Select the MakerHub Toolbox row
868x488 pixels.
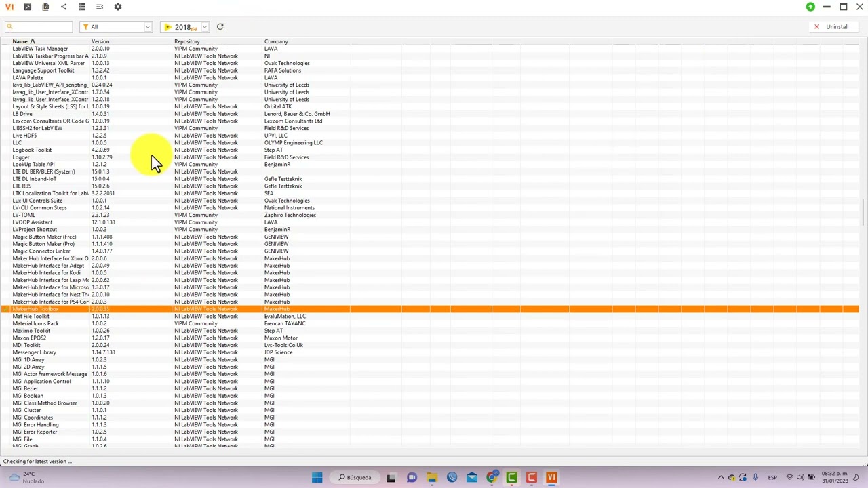(x=430, y=309)
